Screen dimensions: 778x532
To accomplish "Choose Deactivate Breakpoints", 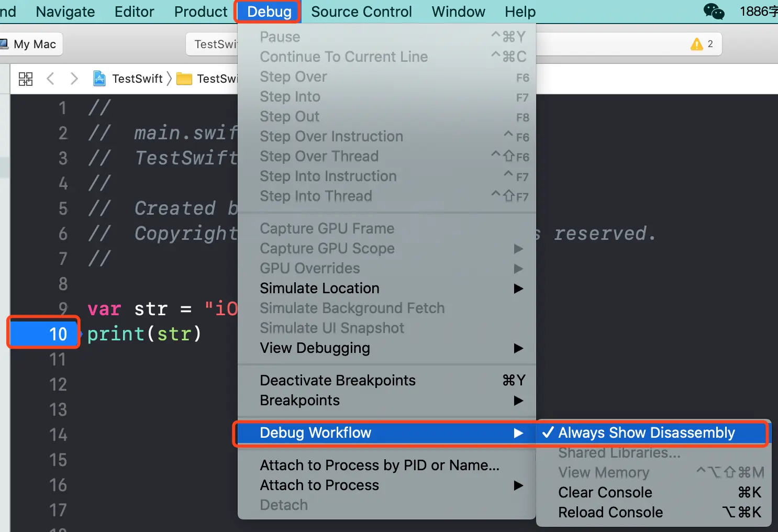I will point(386,381).
